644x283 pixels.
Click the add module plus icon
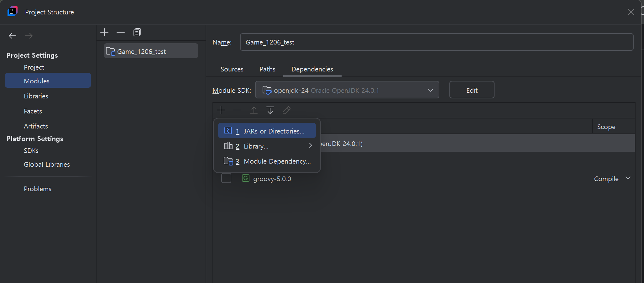coord(104,32)
